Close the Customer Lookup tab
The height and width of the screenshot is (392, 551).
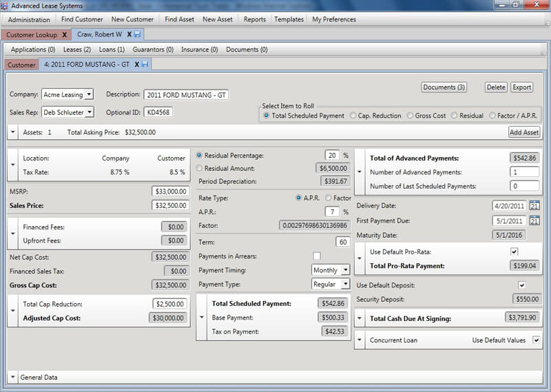click(x=64, y=34)
